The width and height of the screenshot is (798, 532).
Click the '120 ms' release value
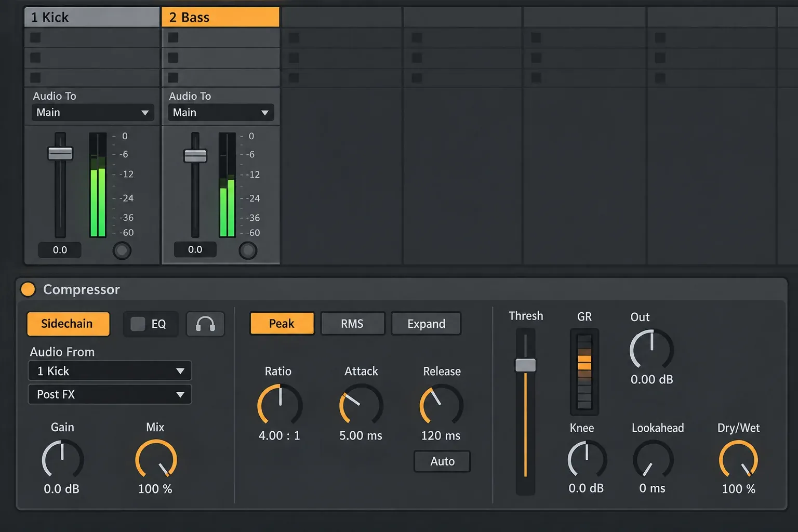pos(441,435)
